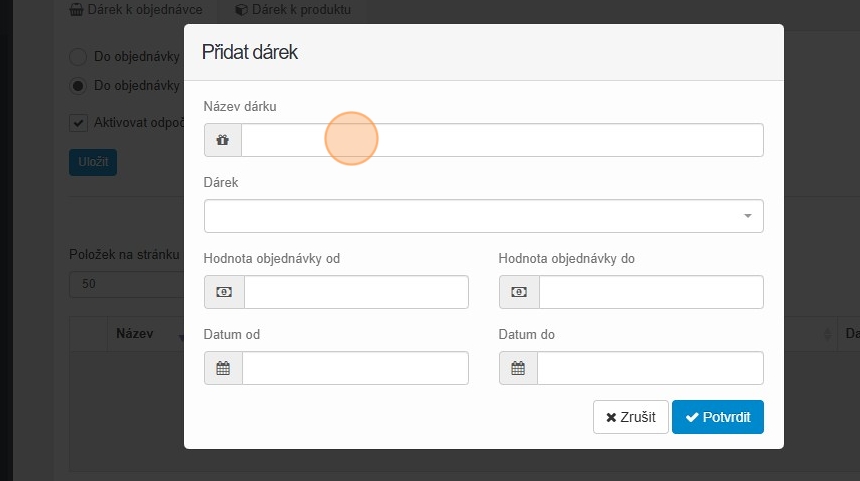Open the Položek na stránku dropdown
Image resolution: width=860 pixels, height=481 pixels.
(125, 284)
